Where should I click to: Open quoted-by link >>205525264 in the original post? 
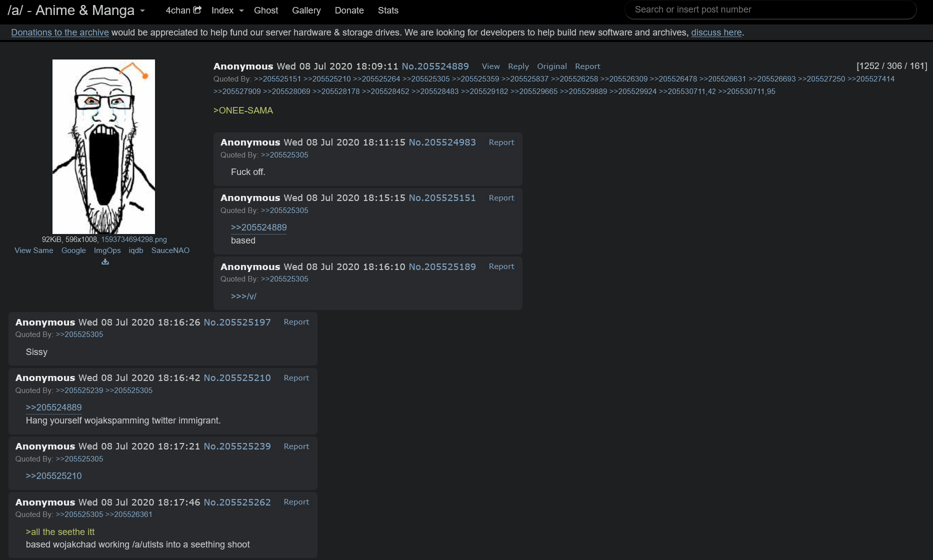(x=376, y=79)
